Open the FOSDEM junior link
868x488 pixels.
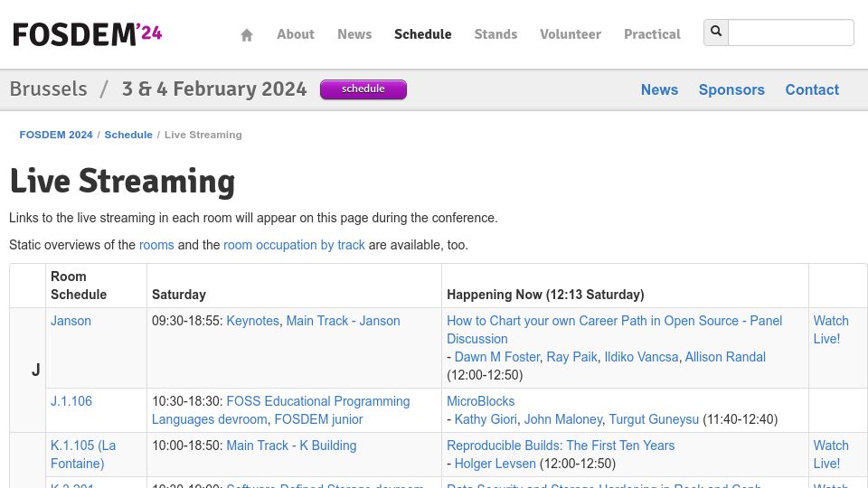(318, 419)
